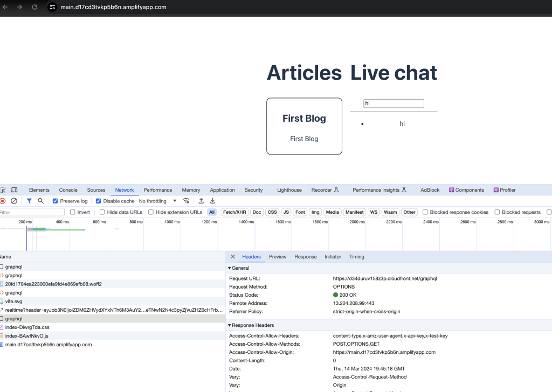The height and width of the screenshot is (392, 552).
Task: Filter requests by WS type
Action: point(374,212)
